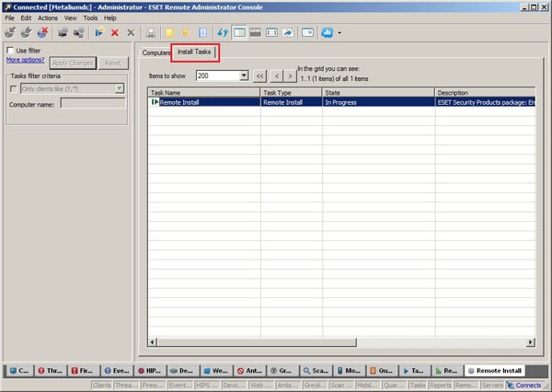This screenshot has width=552, height=392.
Task: Click the connect to server toolbar icon
Action: 10,32
